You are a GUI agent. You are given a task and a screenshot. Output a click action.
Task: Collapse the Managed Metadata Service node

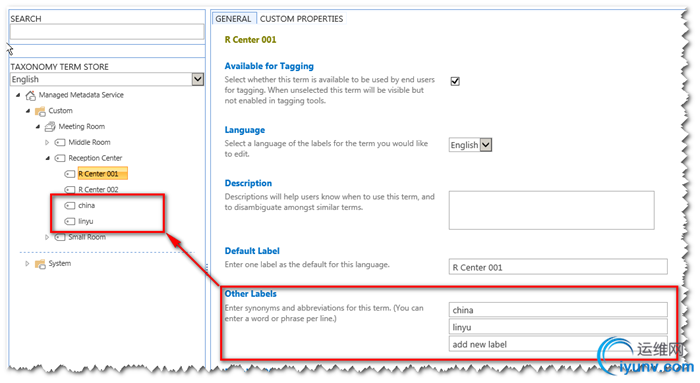[x=18, y=95]
